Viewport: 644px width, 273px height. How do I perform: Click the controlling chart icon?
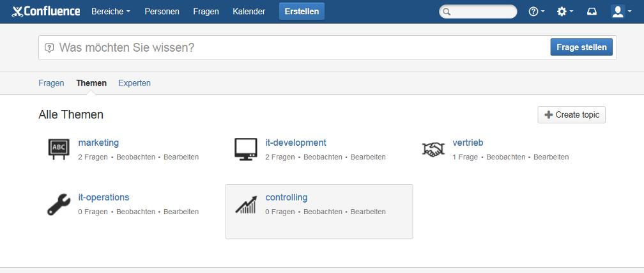(245, 204)
